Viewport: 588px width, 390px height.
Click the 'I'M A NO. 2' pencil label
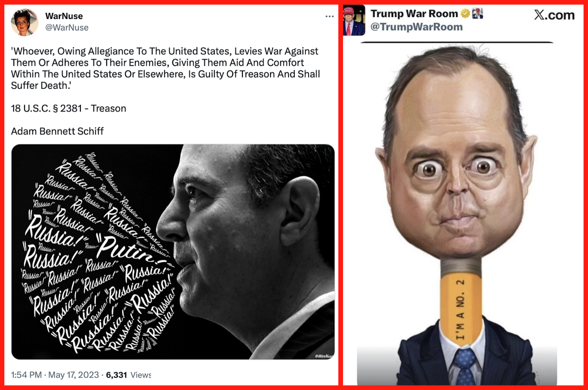(460, 310)
